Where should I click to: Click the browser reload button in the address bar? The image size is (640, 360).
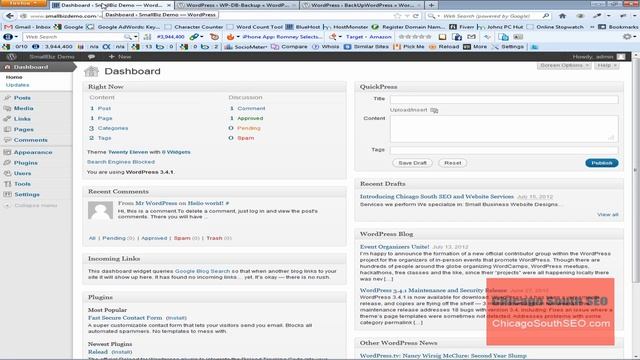click(416, 16)
